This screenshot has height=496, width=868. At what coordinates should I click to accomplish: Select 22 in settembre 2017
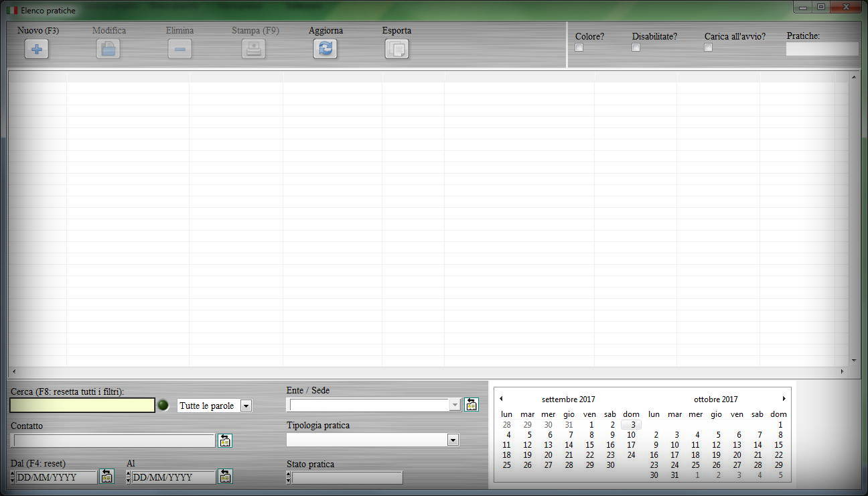589,454
